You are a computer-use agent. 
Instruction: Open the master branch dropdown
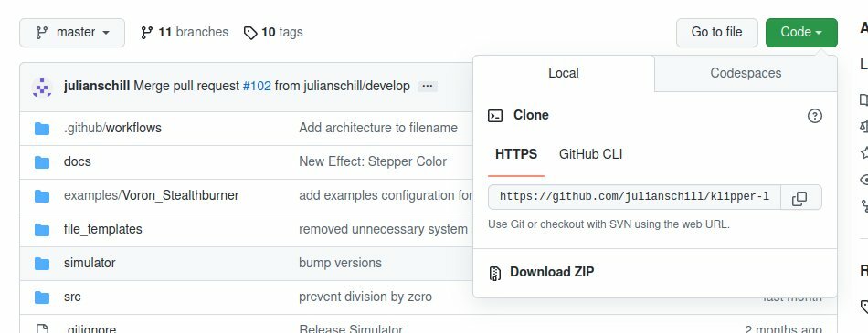[x=72, y=33]
